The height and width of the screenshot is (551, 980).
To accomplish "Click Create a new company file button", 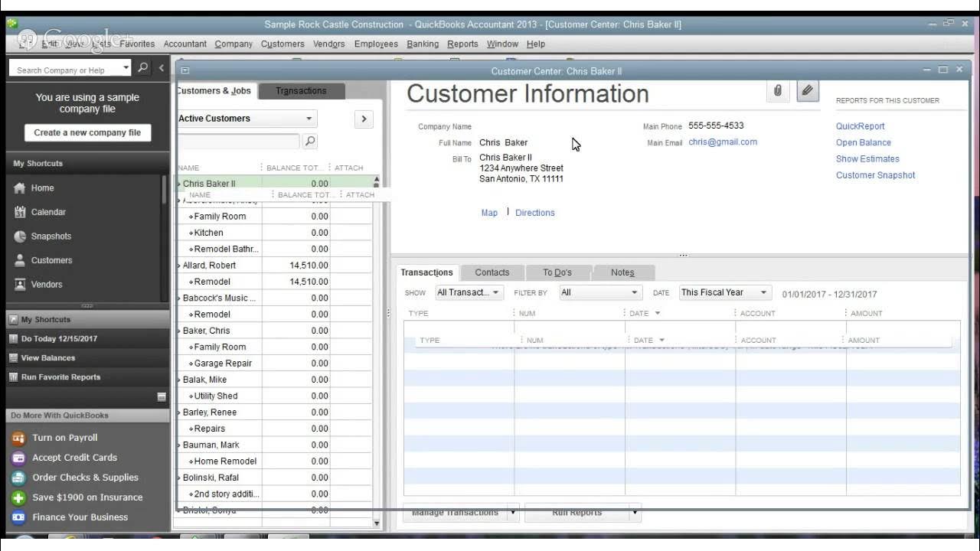I will pos(87,132).
